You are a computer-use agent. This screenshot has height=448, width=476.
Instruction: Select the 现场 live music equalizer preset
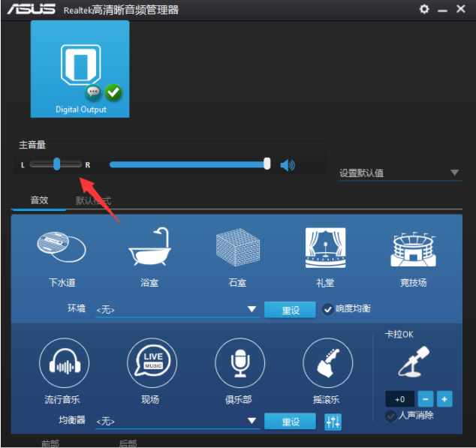(x=151, y=363)
